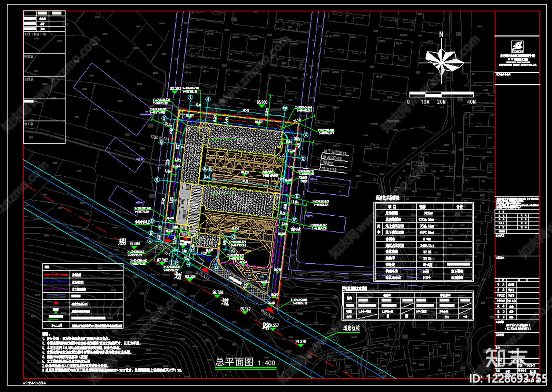Click the 道路红线 leader label

coord(351,328)
